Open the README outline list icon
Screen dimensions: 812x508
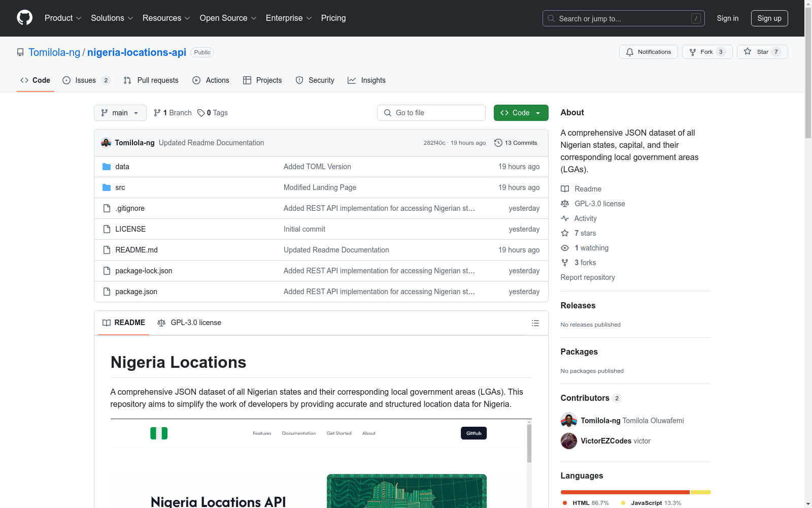point(535,323)
